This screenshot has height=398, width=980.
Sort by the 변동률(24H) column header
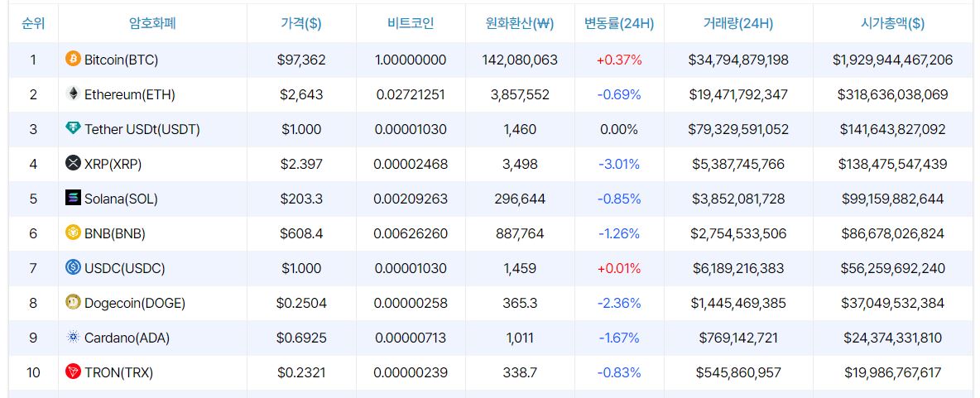click(619, 24)
